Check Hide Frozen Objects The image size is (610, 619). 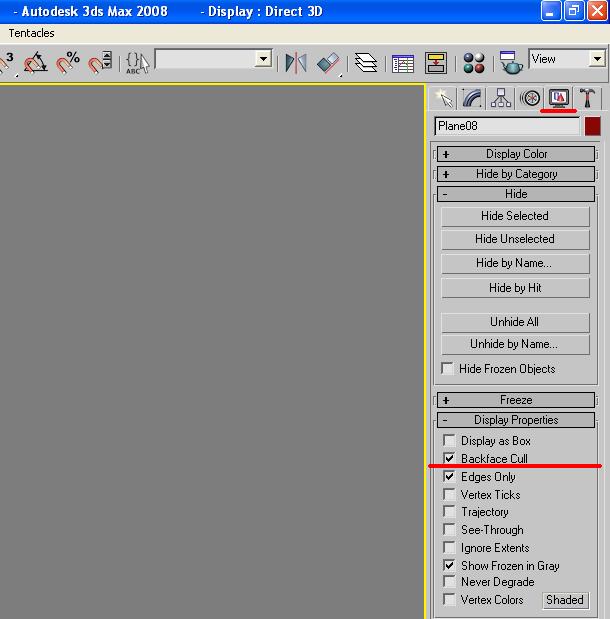(x=448, y=369)
